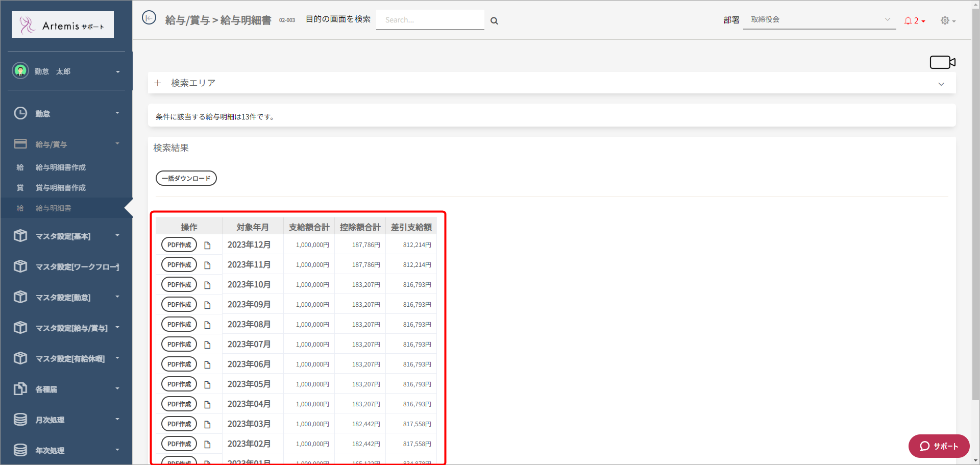980x465 pixels.
Task: Click the サポート chat button
Action: click(x=938, y=446)
